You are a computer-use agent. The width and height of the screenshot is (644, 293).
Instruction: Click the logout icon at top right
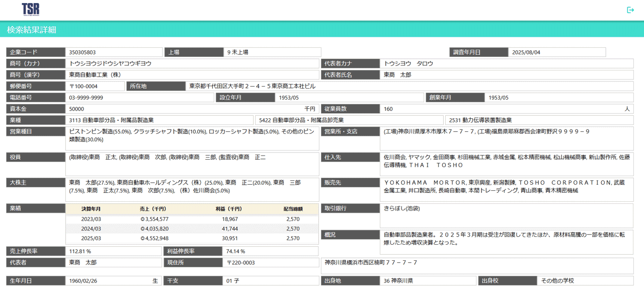[630, 10]
